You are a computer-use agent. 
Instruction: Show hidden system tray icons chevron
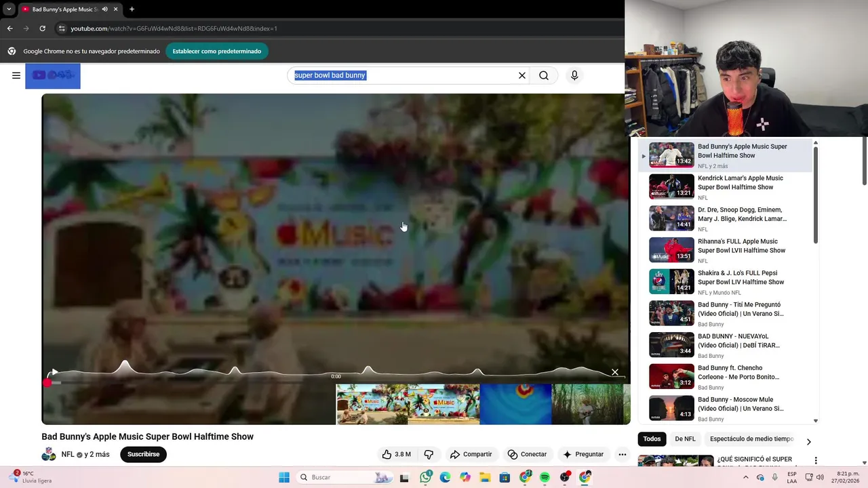[x=746, y=477]
